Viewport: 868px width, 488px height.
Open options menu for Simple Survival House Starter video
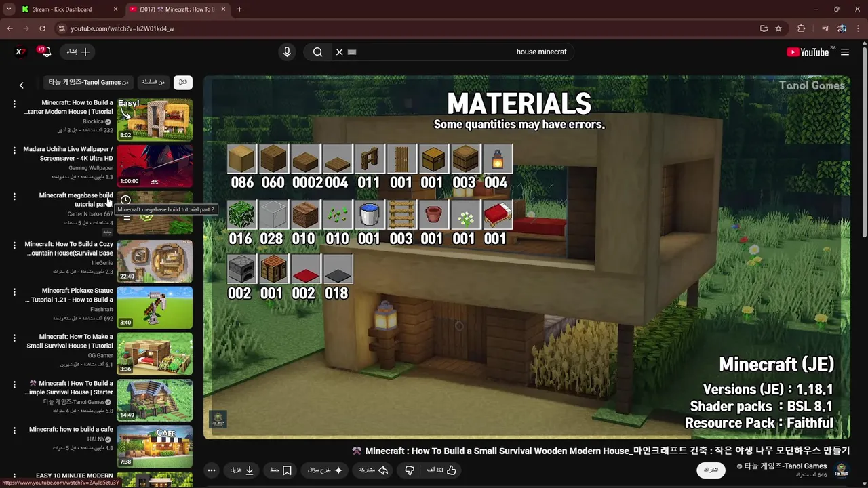tap(14, 384)
